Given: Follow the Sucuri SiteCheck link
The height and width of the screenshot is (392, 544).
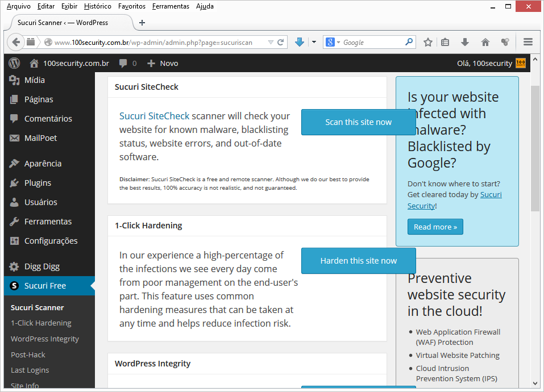Looking at the screenshot, I should pyautogui.click(x=155, y=116).
